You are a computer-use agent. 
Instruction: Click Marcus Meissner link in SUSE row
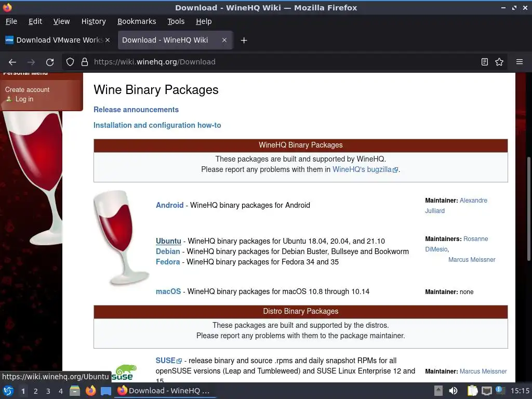click(x=483, y=371)
